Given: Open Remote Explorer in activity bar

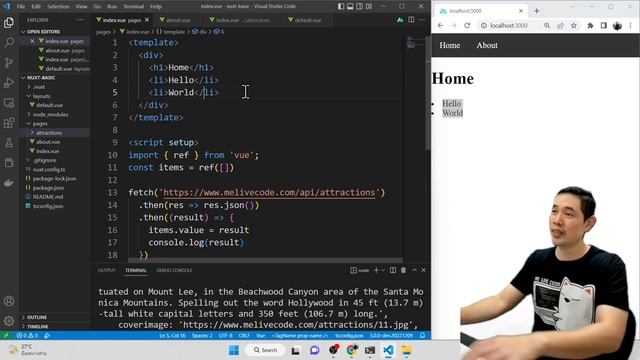Looking at the screenshot, I should [9, 103].
